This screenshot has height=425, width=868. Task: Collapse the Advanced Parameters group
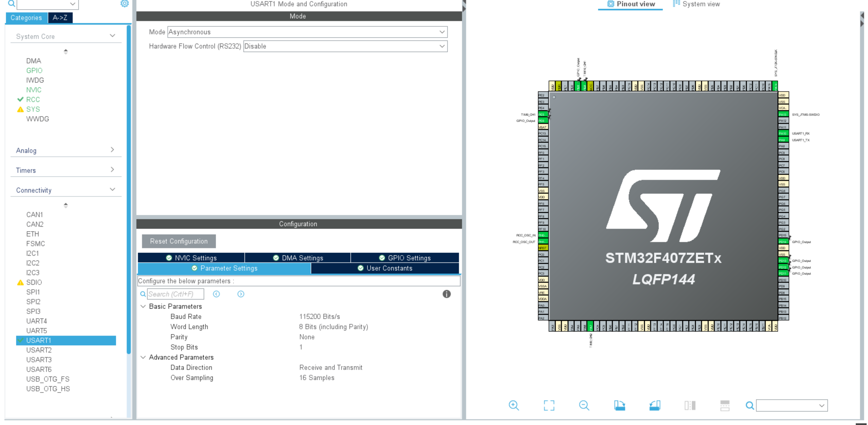tap(143, 357)
